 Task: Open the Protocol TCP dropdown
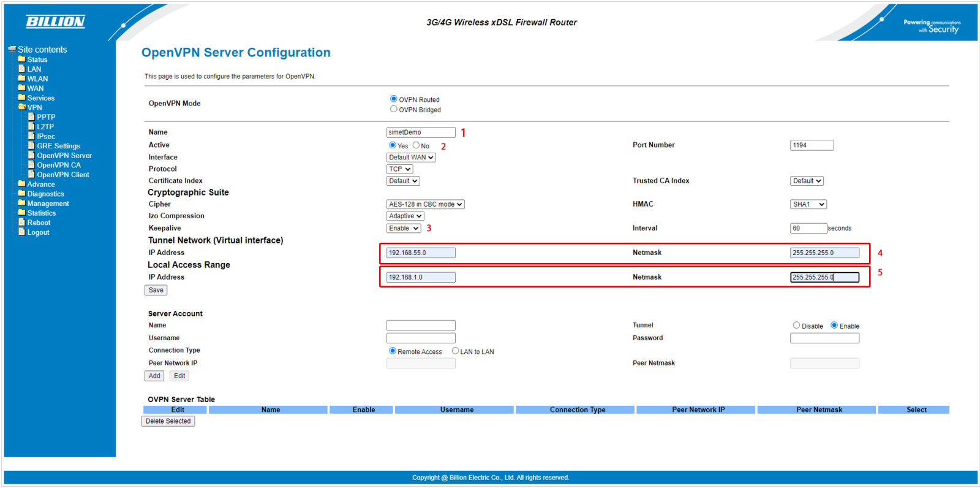[x=399, y=169]
